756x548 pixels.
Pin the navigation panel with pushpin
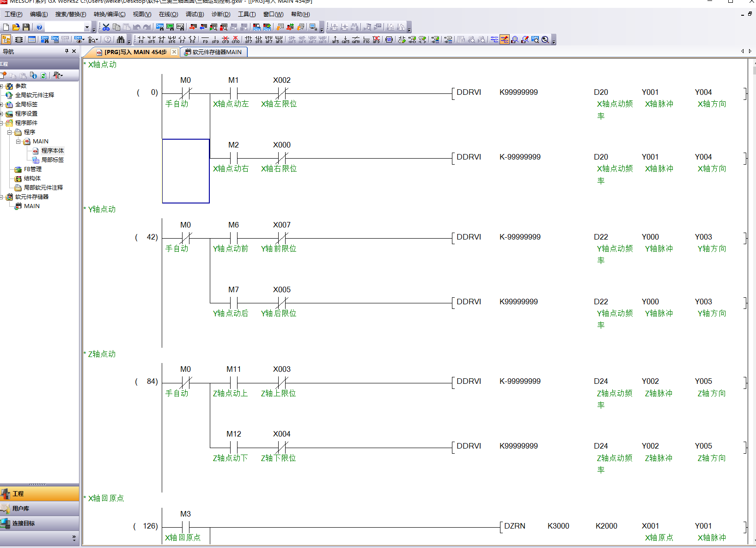[67, 51]
